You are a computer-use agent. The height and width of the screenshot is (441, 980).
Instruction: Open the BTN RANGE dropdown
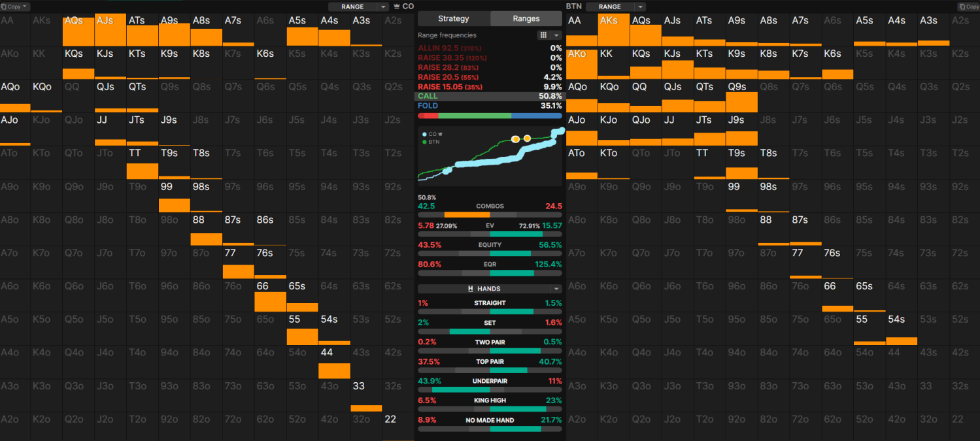coord(640,7)
